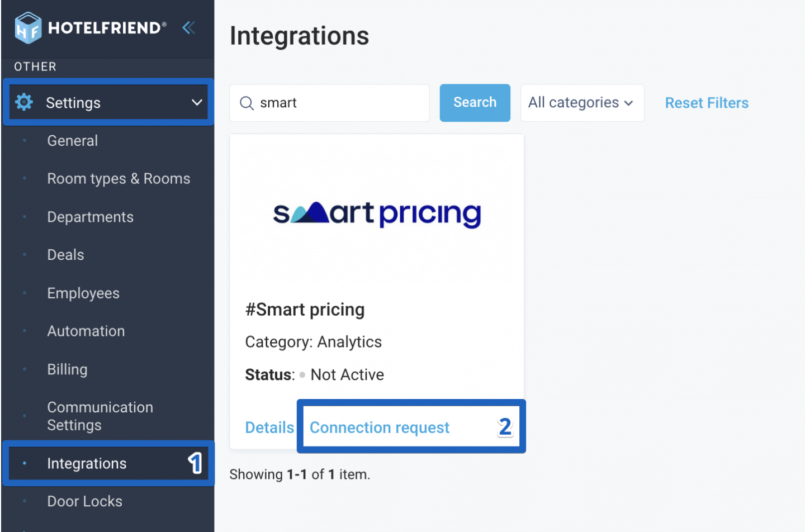Image resolution: width=805 pixels, height=532 pixels.
Task: Open Room types & Rooms
Action: coord(119,179)
